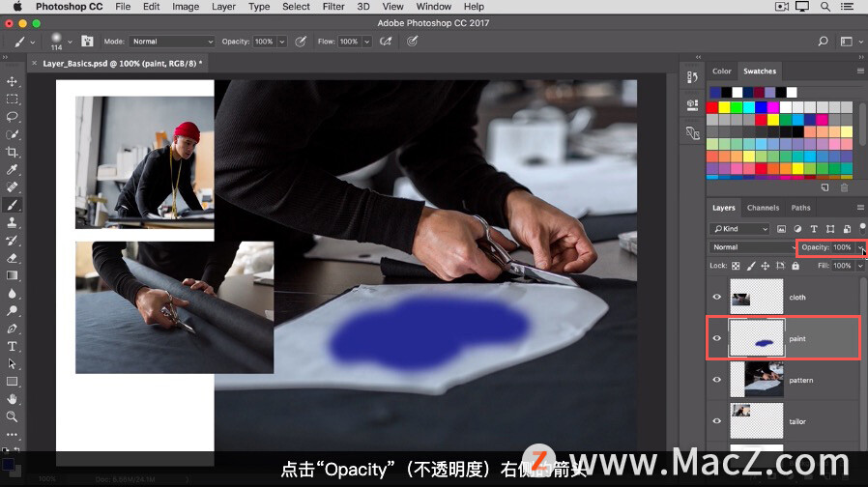
Task: Enable pressure for opacity icon
Action: pos(301,42)
